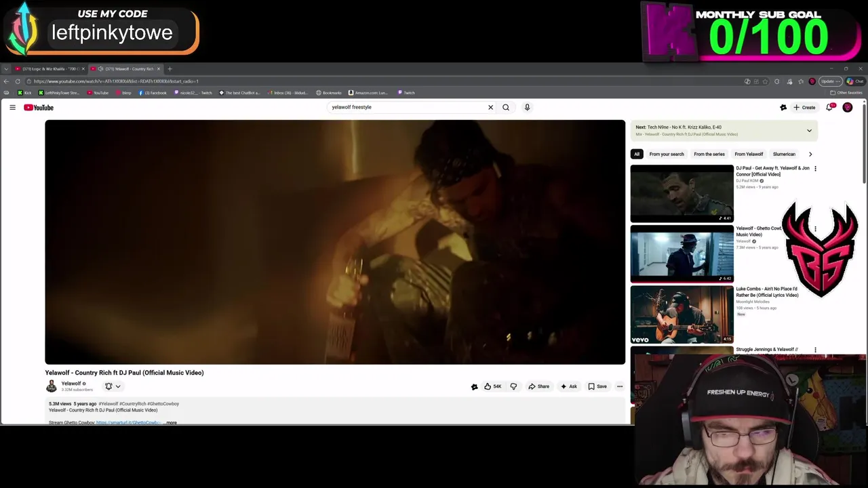The height and width of the screenshot is (488, 868).
Task: Open more actions ellipsis under video
Action: coord(620,386)
